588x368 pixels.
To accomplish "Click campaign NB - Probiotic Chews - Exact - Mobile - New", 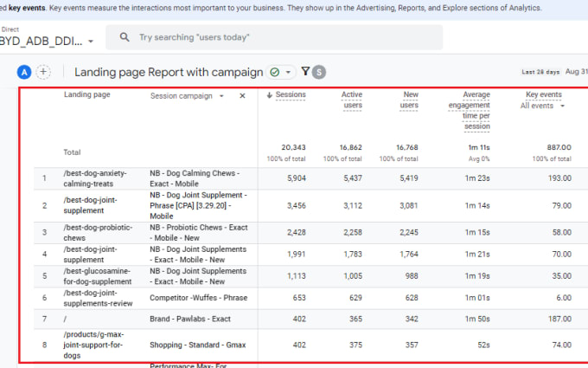I will click(199, 232).
